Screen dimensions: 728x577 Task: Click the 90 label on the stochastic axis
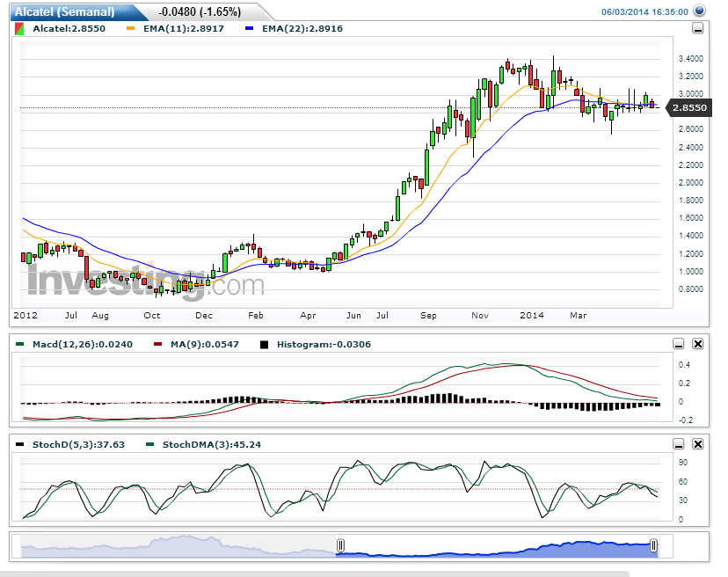[x=683, y=463]
